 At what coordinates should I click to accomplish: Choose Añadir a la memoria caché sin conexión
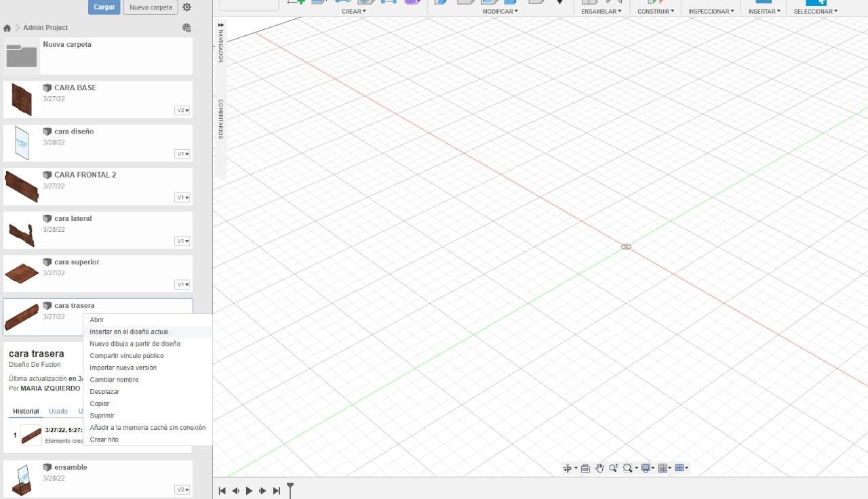pos(148,428)
